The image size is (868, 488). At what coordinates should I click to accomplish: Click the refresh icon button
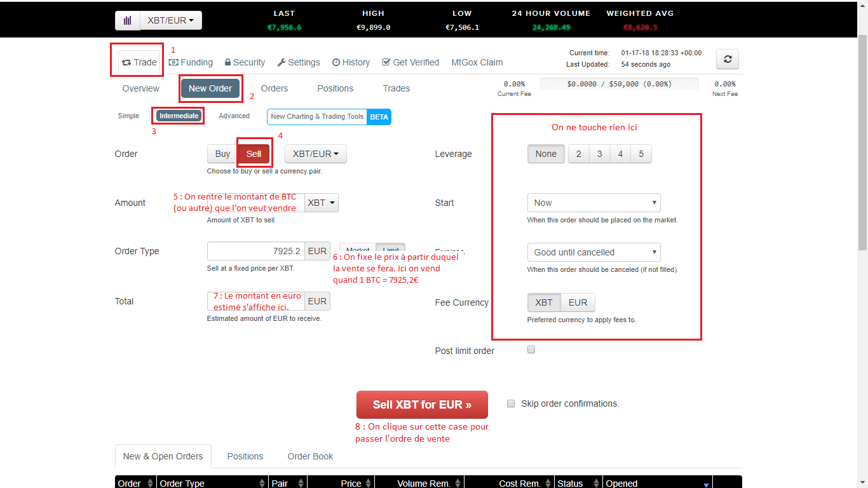tap(728, 59)
